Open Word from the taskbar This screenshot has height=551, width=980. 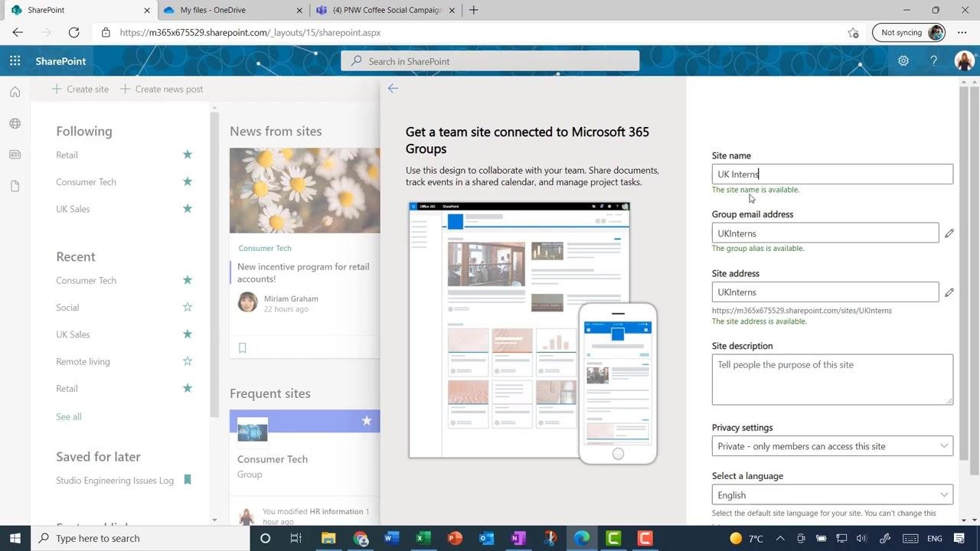392,538
